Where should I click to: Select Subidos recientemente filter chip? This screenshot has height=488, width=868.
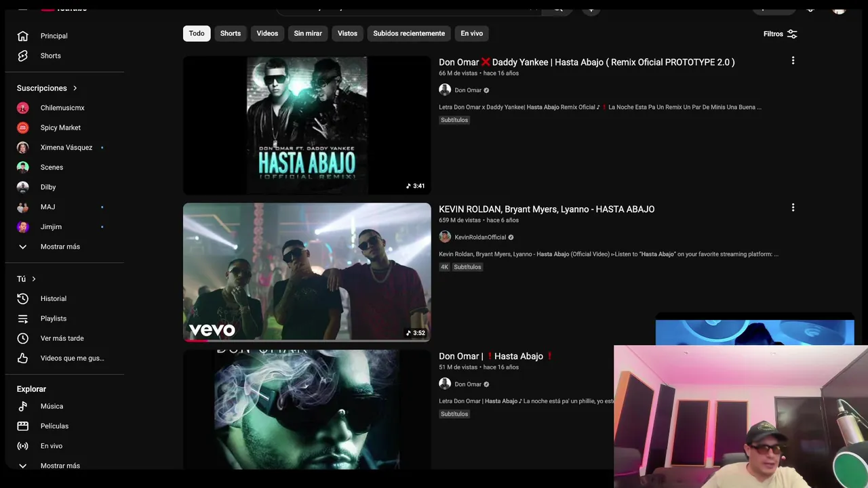(409, 33)
